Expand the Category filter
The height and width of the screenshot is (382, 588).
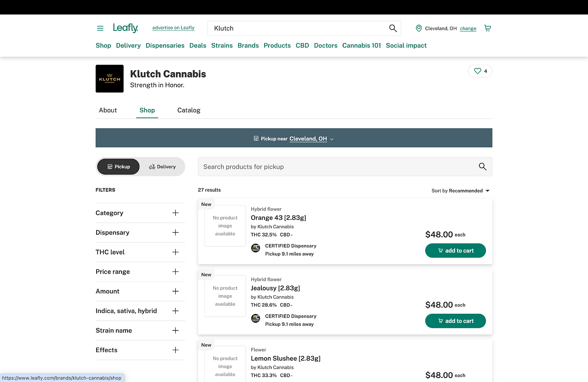[x=140, y=213]
